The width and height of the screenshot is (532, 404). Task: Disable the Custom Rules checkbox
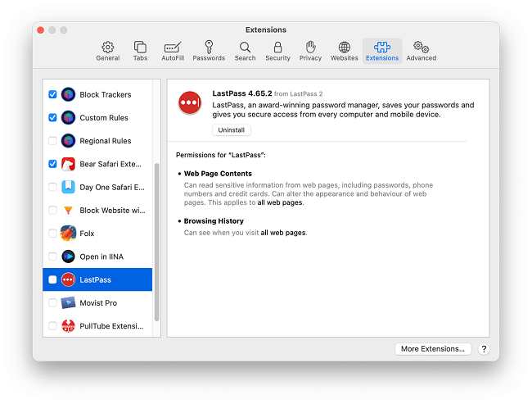point(52,117)
